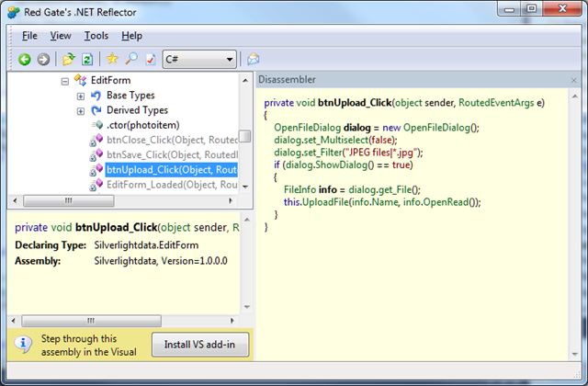Open the Help menu
The width and height of the screenshot is (588, 386).
click(131, 36)
